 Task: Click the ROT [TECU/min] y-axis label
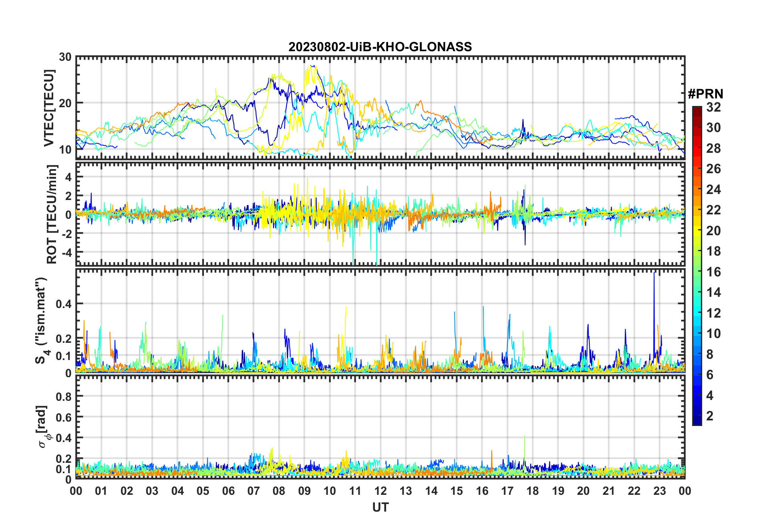pos(52,214)
